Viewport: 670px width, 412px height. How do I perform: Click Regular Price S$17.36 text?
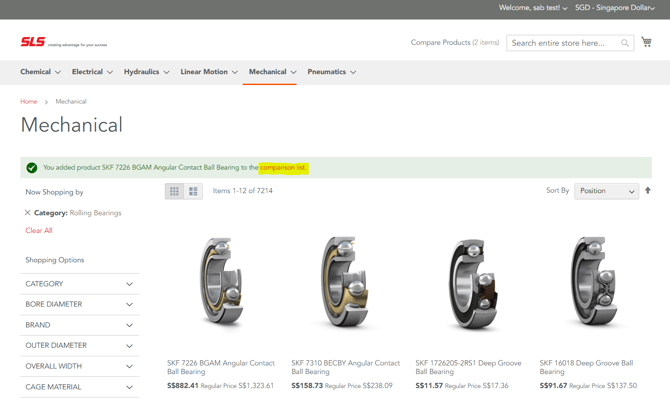[x=476, y=386]
